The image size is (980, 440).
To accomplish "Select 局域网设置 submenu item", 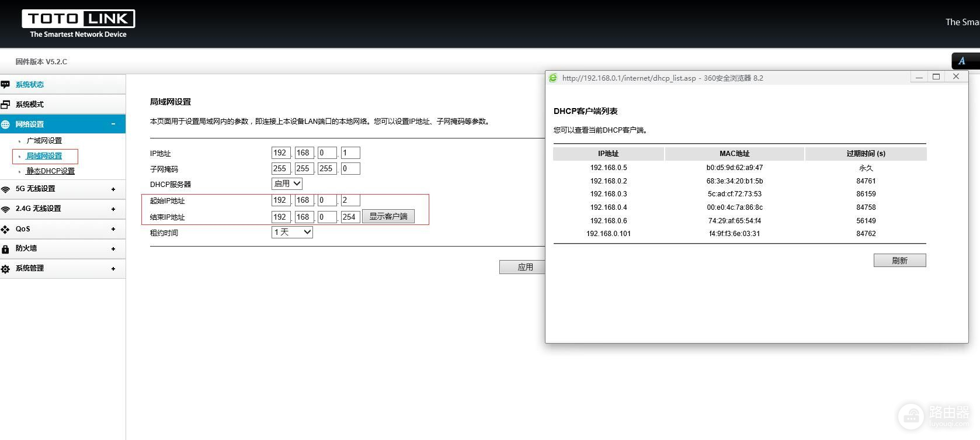I will click(x=44, y=156).
